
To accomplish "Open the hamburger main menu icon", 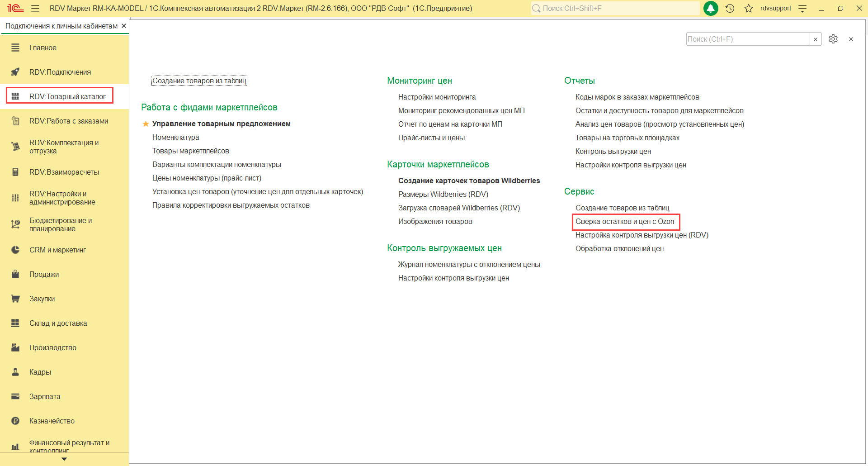I will 35,9.
